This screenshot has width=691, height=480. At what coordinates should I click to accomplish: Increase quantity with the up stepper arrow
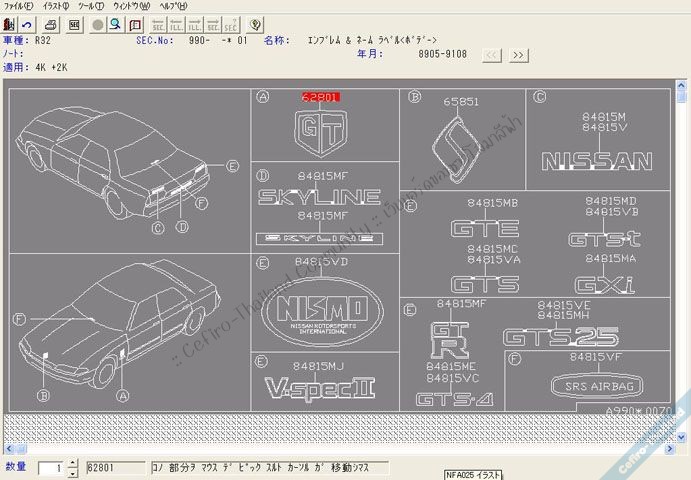coord(72,463)
